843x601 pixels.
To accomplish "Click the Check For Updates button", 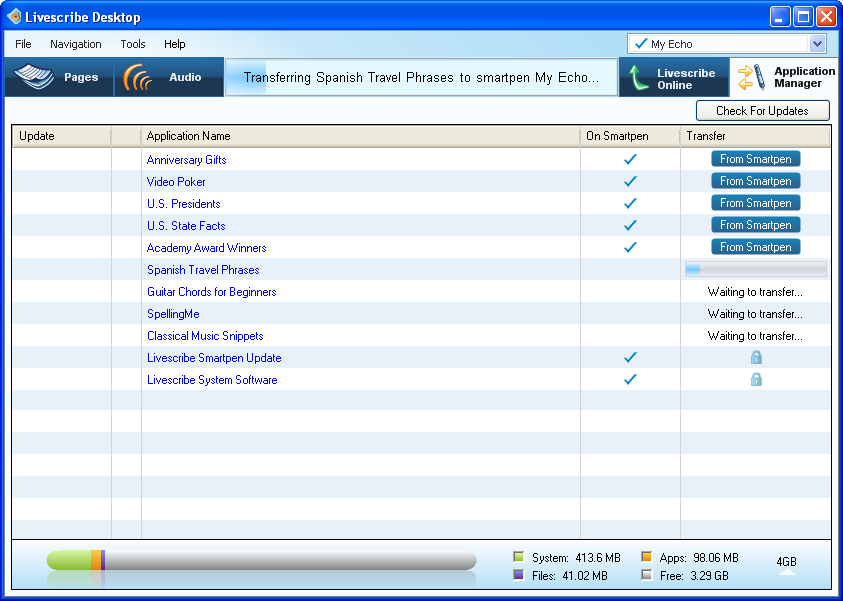I will pos(762,111).
